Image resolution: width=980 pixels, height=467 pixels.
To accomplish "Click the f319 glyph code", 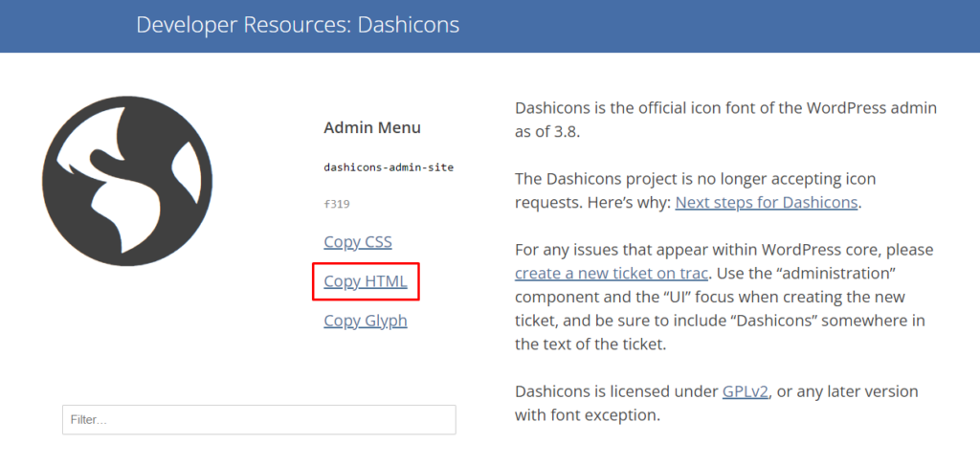I will [x=337, y=204].
